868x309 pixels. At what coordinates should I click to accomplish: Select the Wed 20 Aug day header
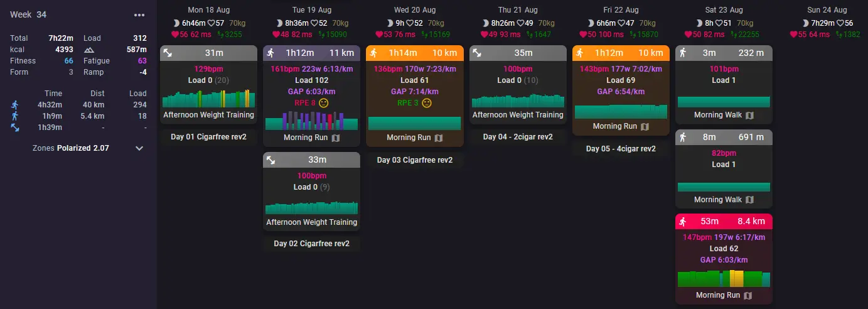pos(414,10)
